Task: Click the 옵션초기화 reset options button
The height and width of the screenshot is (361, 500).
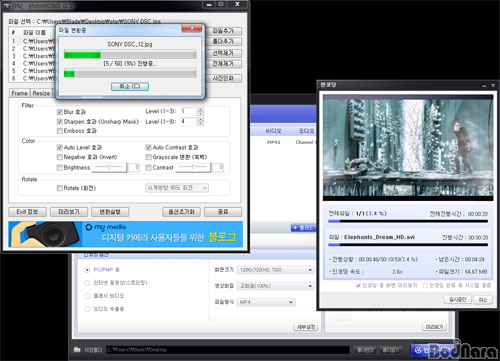Action: (x=181, y=212)
